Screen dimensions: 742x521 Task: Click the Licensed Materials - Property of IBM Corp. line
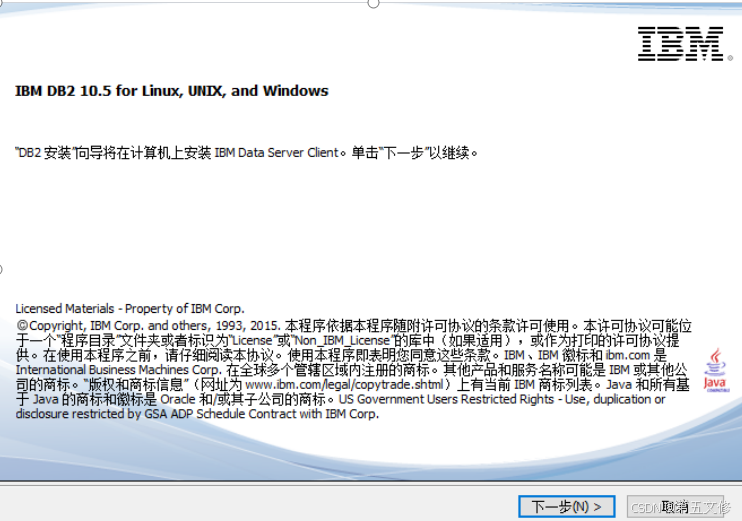click(130, 309)
